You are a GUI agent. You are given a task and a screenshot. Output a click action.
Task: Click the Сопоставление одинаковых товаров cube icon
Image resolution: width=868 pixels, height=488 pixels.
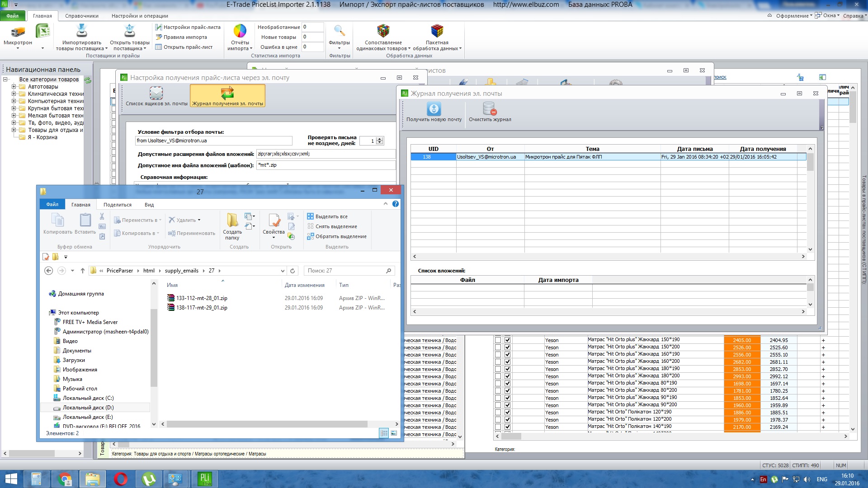tap(383, 31)
